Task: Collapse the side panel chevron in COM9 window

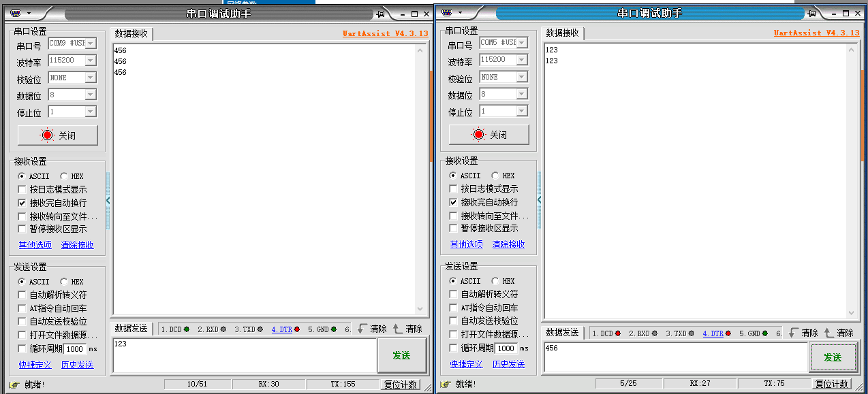Action: [108, 200]
